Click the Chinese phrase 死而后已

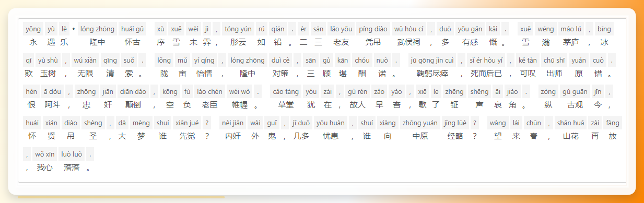486,74
